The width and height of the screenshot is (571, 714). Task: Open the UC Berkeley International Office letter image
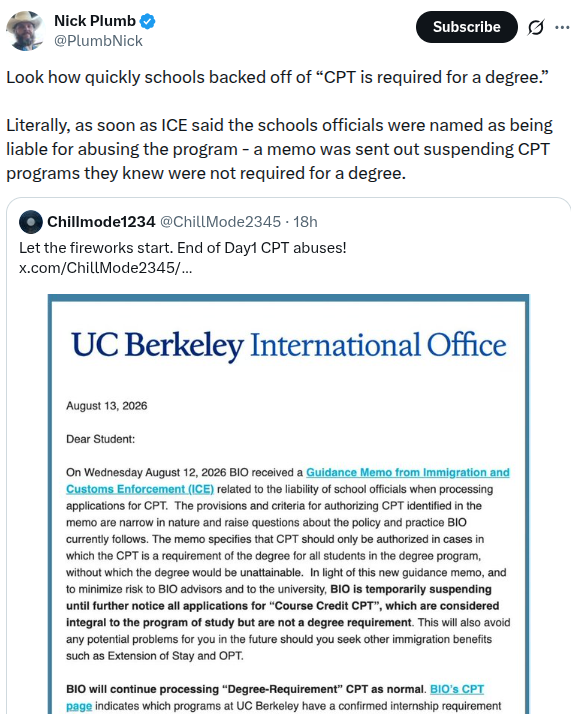pos(289,504)
